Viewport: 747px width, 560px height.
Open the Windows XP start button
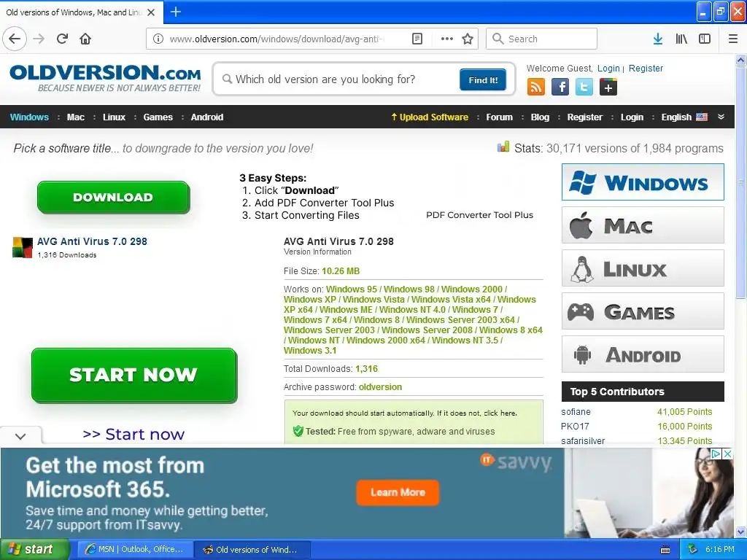pyautogui.click(x=34, y=550)
